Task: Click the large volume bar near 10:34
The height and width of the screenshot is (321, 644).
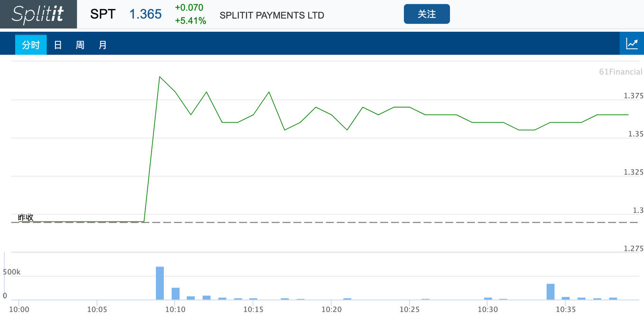Action: (550, 292)
